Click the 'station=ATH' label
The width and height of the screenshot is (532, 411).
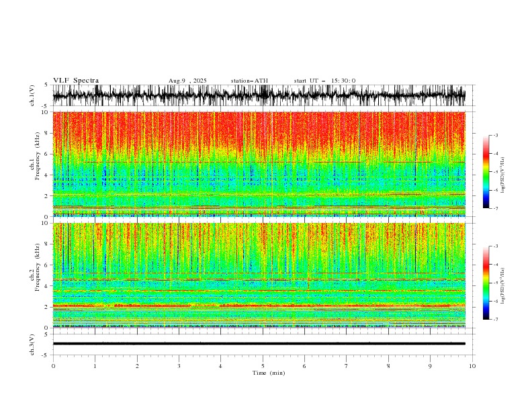coord(249,81)
